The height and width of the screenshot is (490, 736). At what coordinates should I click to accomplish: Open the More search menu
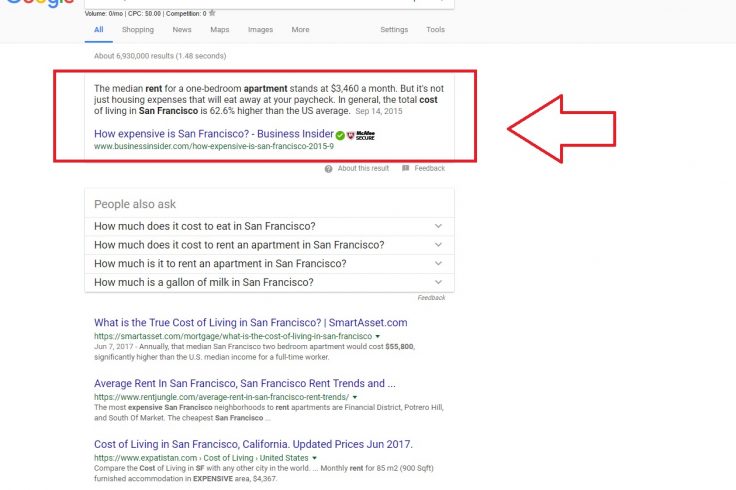[300, 30]
